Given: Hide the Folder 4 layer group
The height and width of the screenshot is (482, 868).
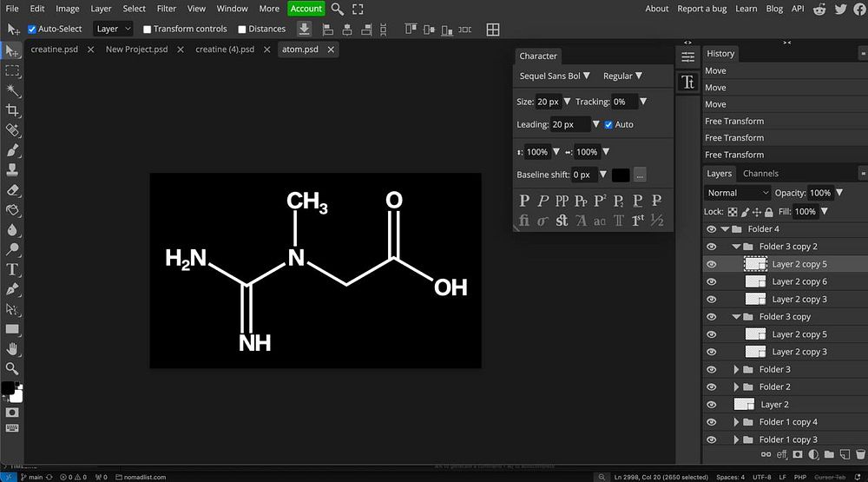Looking at the screenshot, I should (711, 229).
